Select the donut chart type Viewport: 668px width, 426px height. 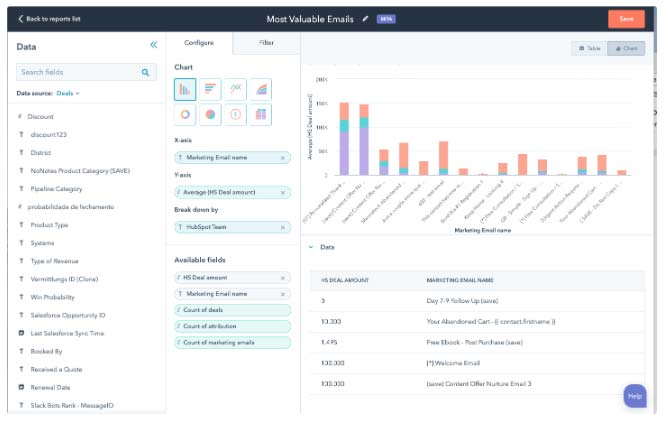185,114
